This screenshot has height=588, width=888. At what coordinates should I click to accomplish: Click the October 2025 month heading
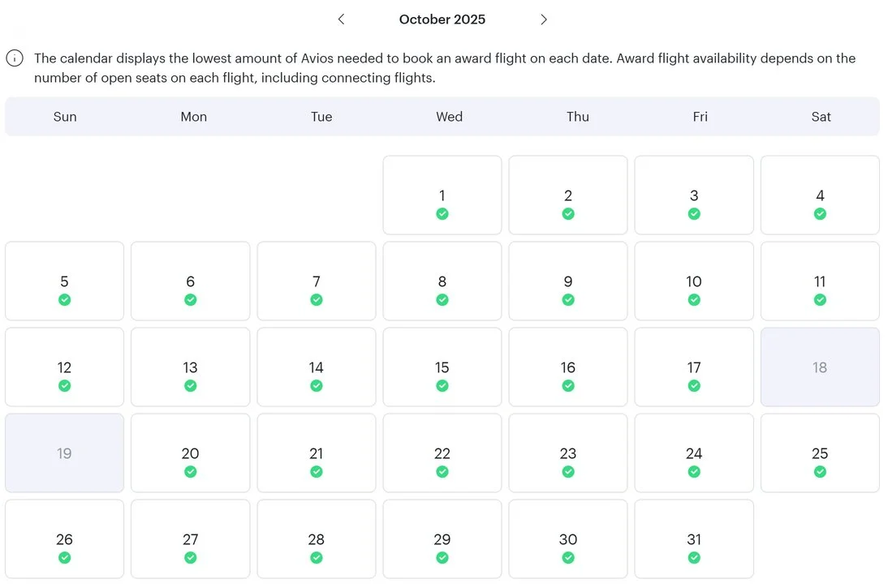[442, 19]
